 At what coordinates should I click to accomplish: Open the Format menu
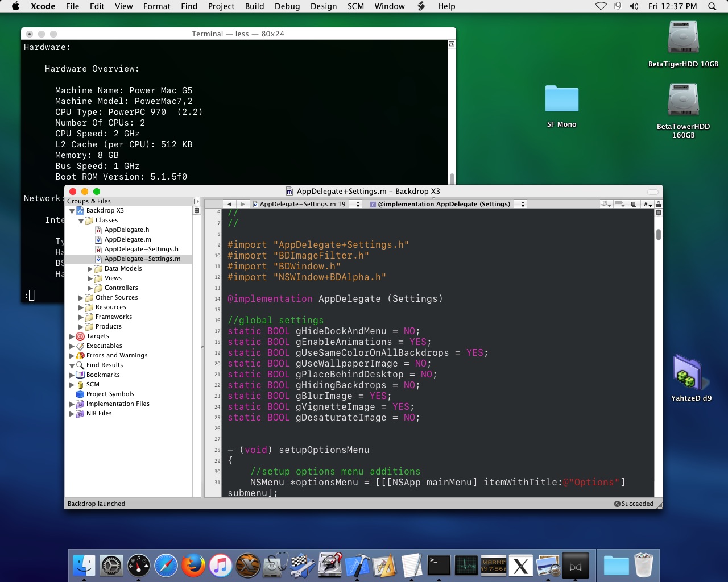[x=156, y=6]
